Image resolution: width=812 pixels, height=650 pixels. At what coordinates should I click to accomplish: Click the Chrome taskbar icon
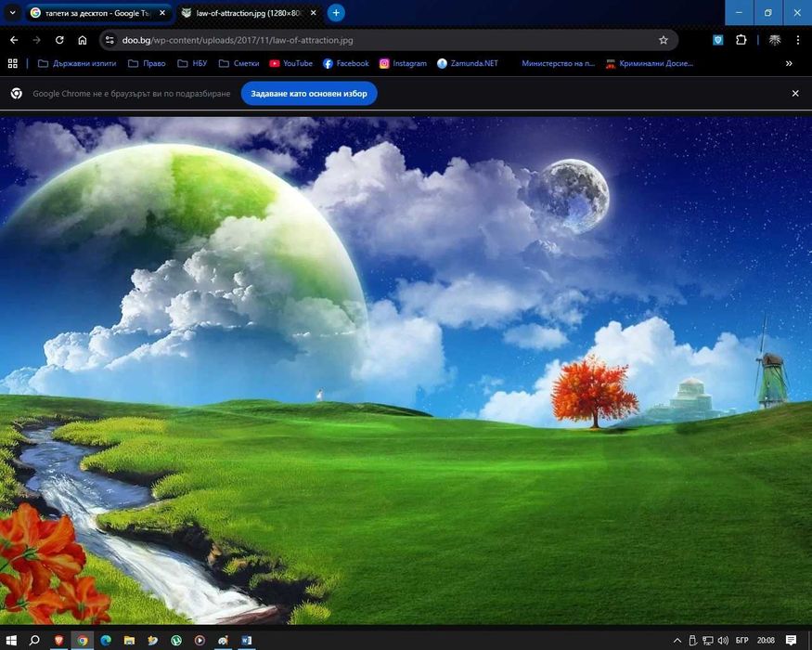(x=83, y=640)
